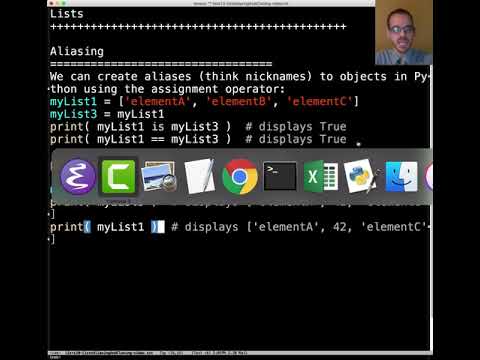Click the Emacs window title bar
480x360 pixels.
coord(211,3)
